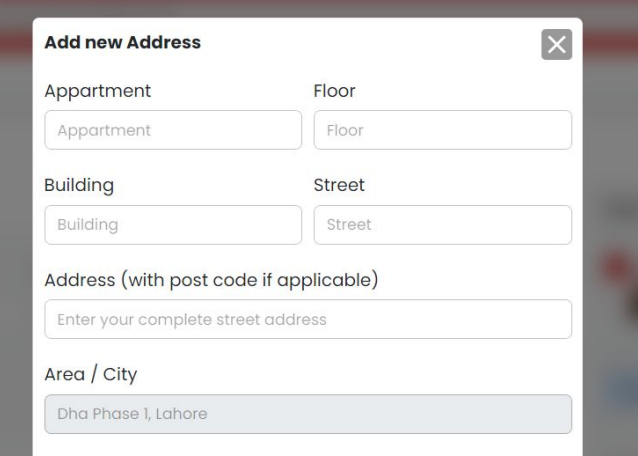Click the dimmed backdrop left of the dialog
This screenshot has height=456, width=638.
tap(15, 250)
